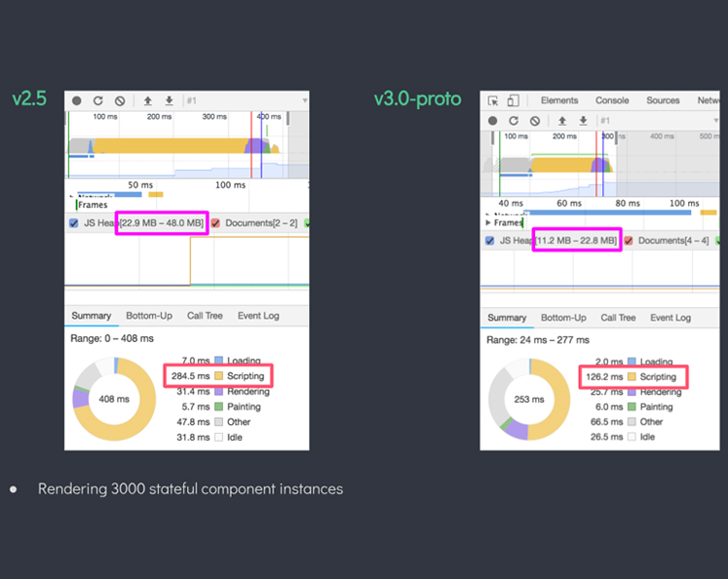Screen dimensions: 728x579
Task: Click the 66.5 ms Other value
Action: 606,422
